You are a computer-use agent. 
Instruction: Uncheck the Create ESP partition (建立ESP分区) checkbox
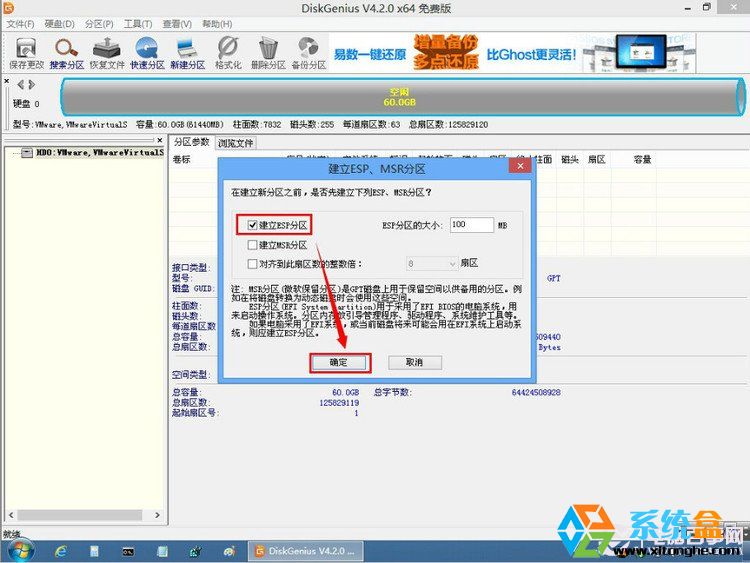point(253,225)
